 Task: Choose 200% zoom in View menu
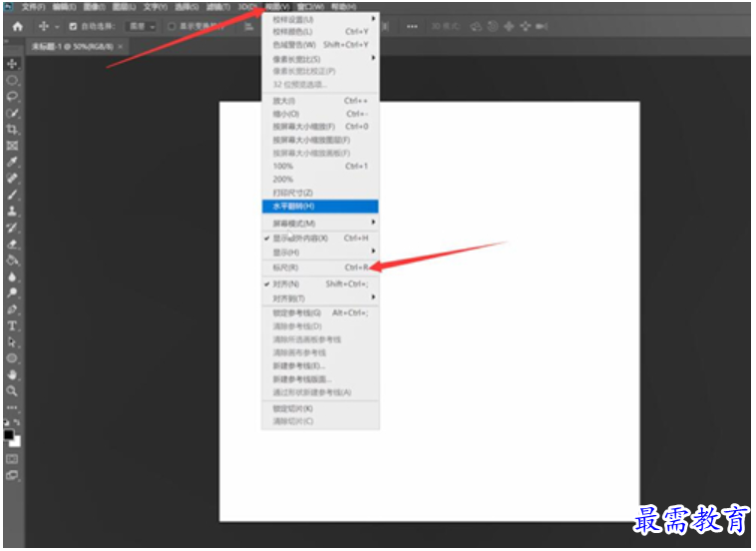[x=320, y=179]
